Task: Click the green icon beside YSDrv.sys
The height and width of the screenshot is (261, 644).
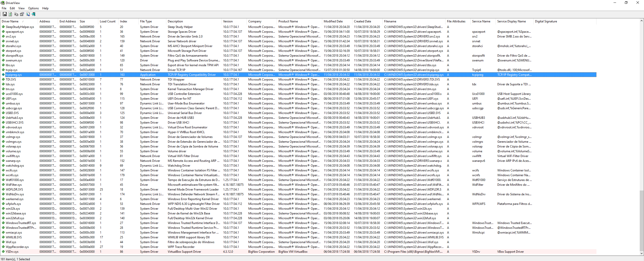Action: point(3,251)
